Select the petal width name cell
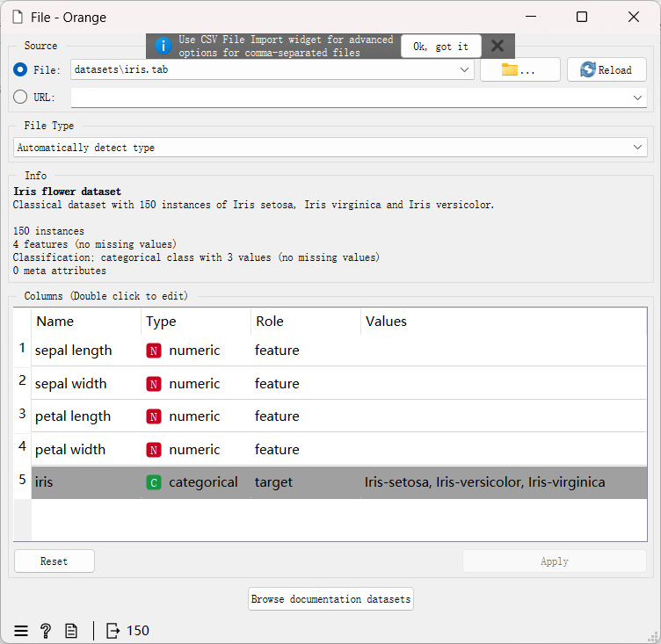The image size is (661, 644). (86, 449)
